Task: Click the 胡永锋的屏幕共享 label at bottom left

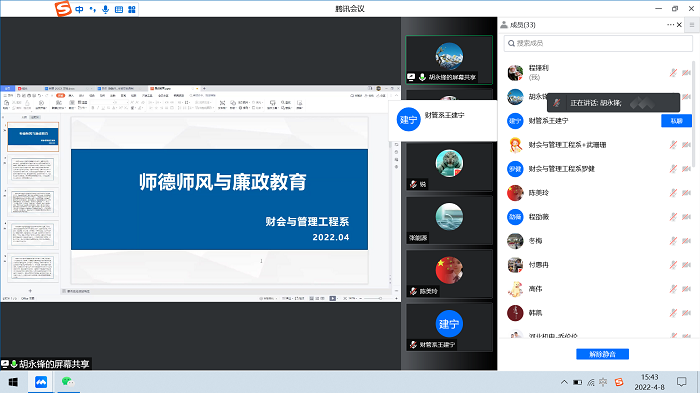Action: [46, 364]
